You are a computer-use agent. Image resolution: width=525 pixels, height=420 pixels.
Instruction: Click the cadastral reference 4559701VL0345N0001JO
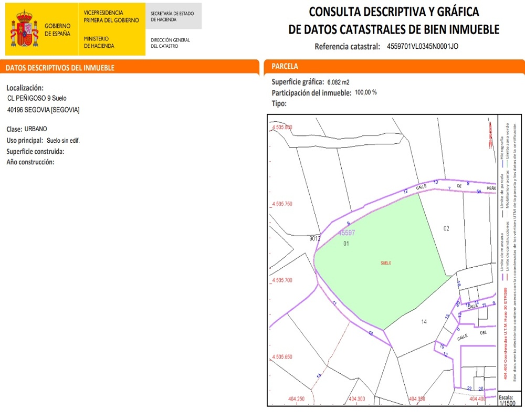click(422, 46)
